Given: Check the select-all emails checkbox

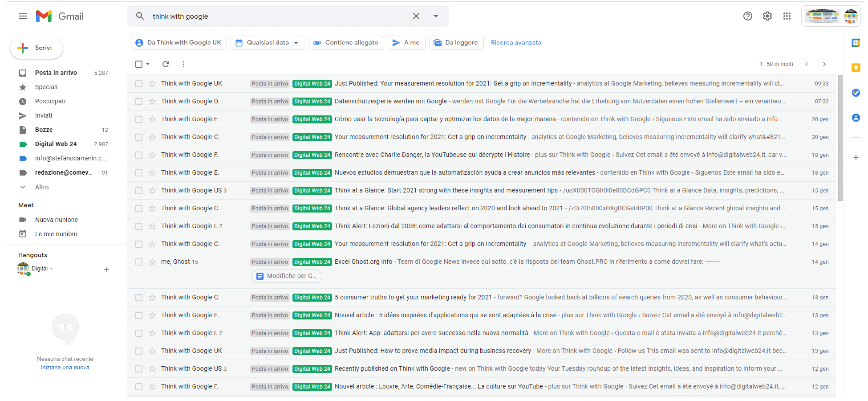Looking at the screenshot, I should (x=138, y=64).
